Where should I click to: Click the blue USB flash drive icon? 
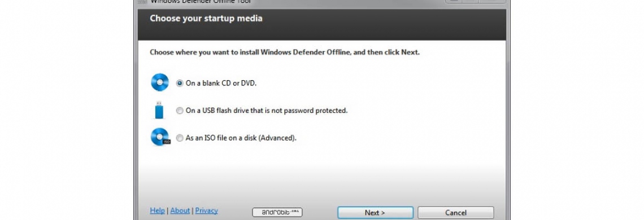pyautogui.click(x=159, y=110)
